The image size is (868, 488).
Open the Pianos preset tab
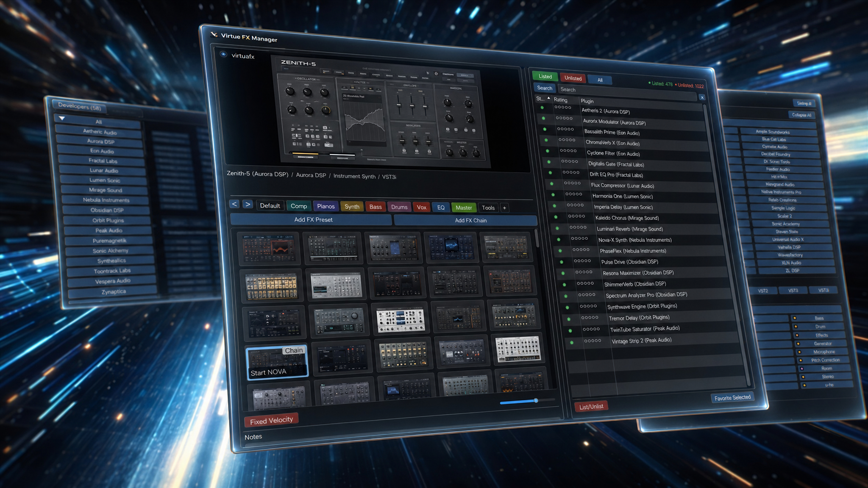click(325, 206)
